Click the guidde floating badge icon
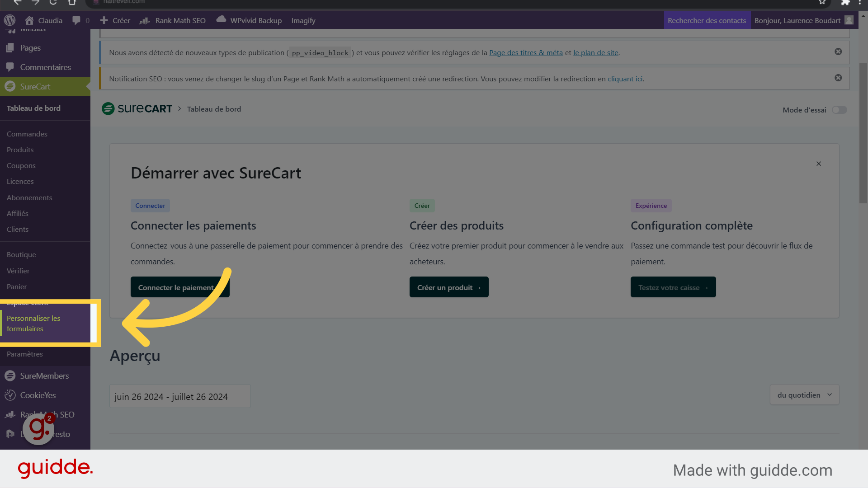This screenshot has width=868, height=488. pyautogui.click(x=38, y=429)
